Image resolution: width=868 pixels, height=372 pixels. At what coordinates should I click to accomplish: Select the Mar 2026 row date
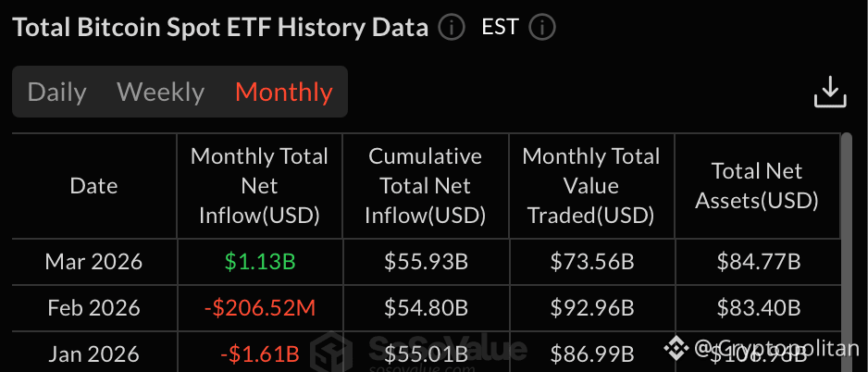coord(93,262)
